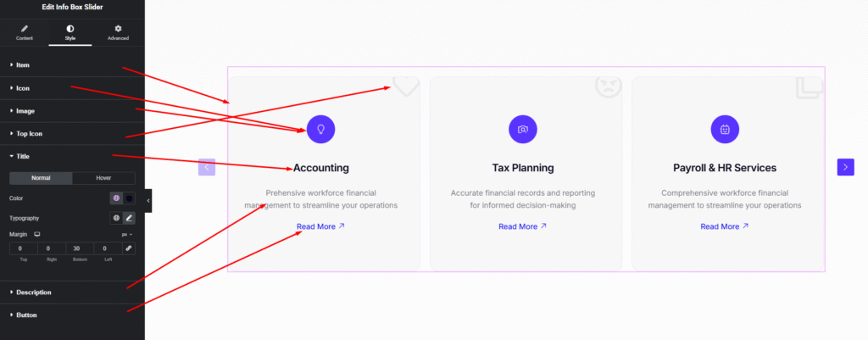Expand the Button style section
The height and width of the screenshot is (340, 868).
26,315
